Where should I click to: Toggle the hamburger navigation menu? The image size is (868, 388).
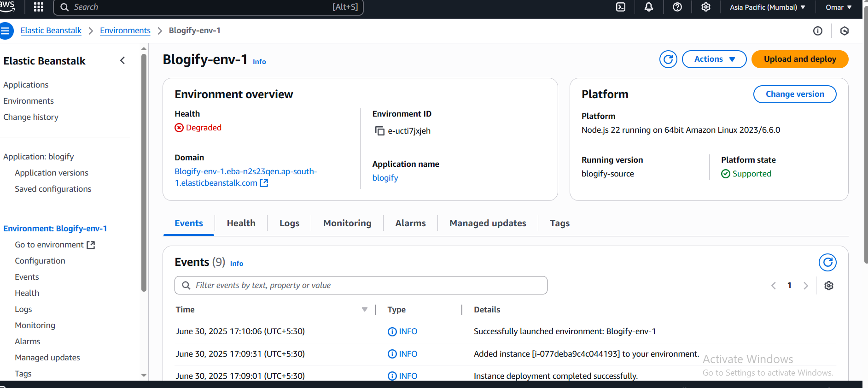[x=6, y=31]
